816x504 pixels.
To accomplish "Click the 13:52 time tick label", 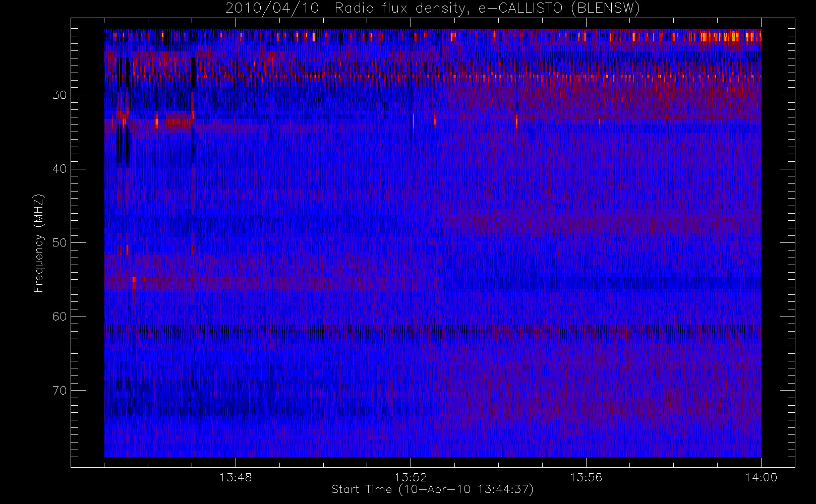I will pos(411,477).
